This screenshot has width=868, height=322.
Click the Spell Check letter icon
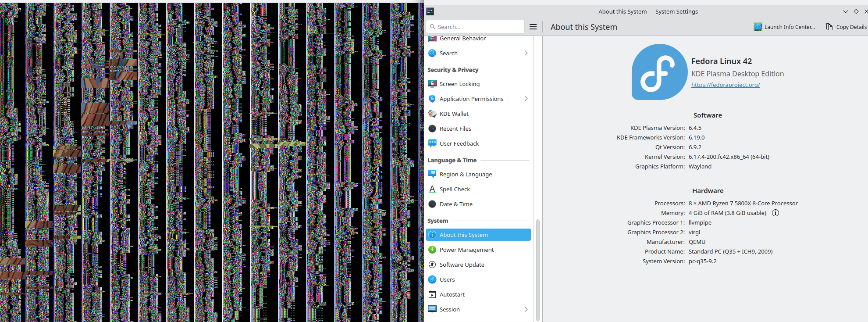point(432,189)
